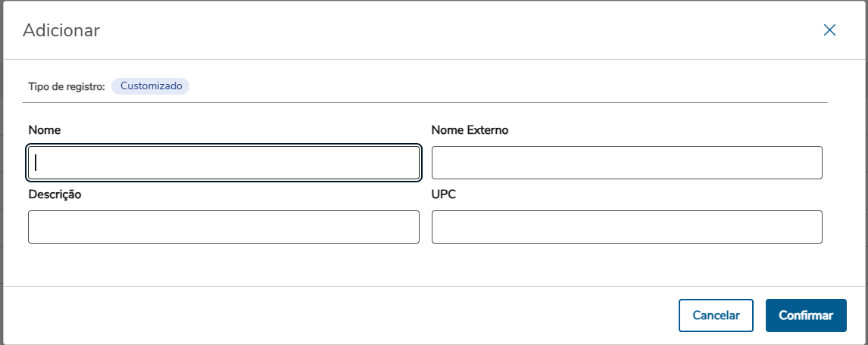Click the separator line under Tipo de registro

click(424, 102)
